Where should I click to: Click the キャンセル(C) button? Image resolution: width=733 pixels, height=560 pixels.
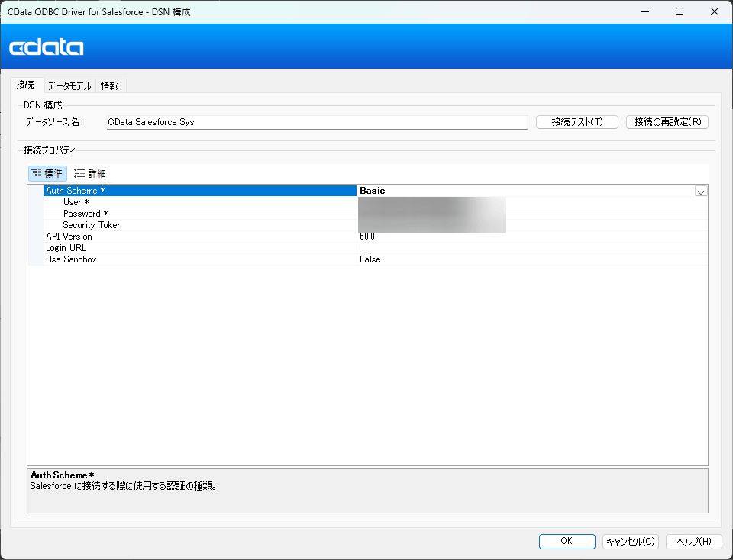630,541
